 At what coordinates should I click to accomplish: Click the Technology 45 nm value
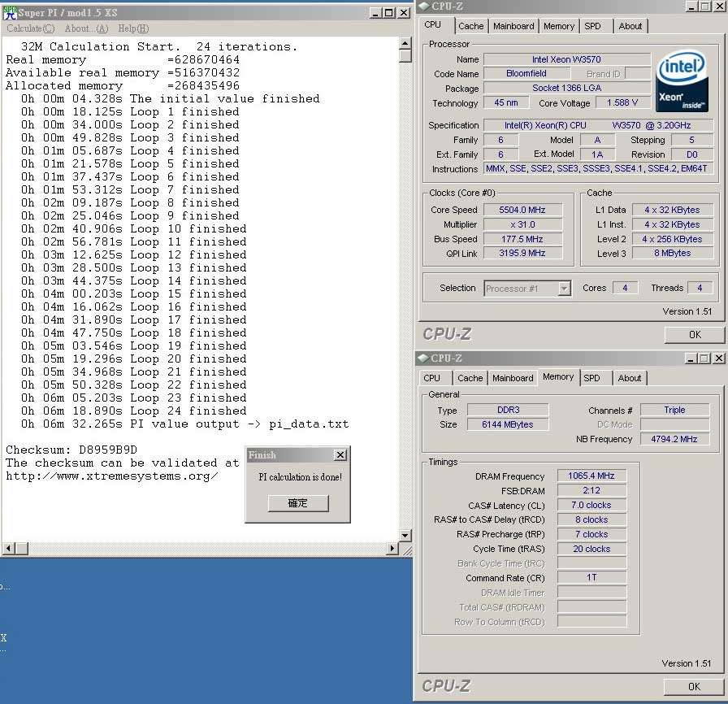coord(506,102)
